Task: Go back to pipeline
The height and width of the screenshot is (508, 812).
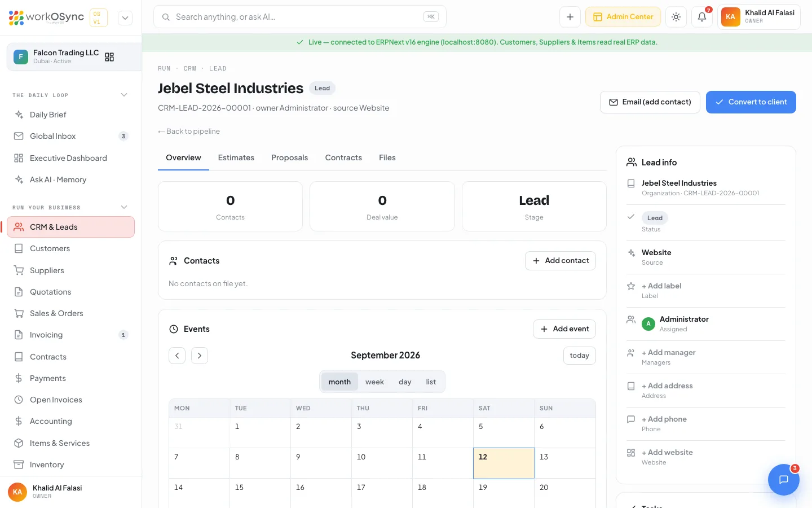Action: pos(189,132)
